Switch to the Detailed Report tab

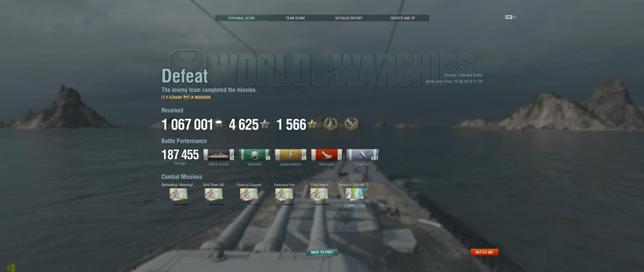pos(349,18)
